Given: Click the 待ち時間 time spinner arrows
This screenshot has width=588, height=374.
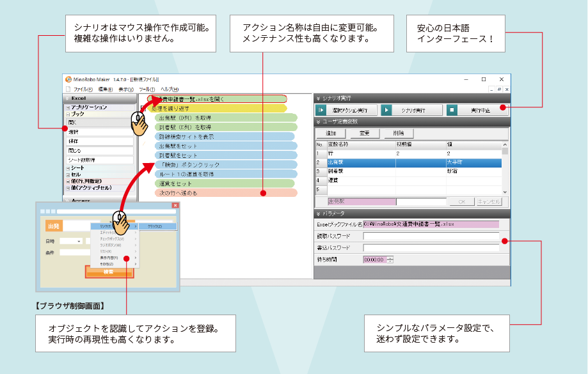Looking at the screenshot, I should 390,260.
